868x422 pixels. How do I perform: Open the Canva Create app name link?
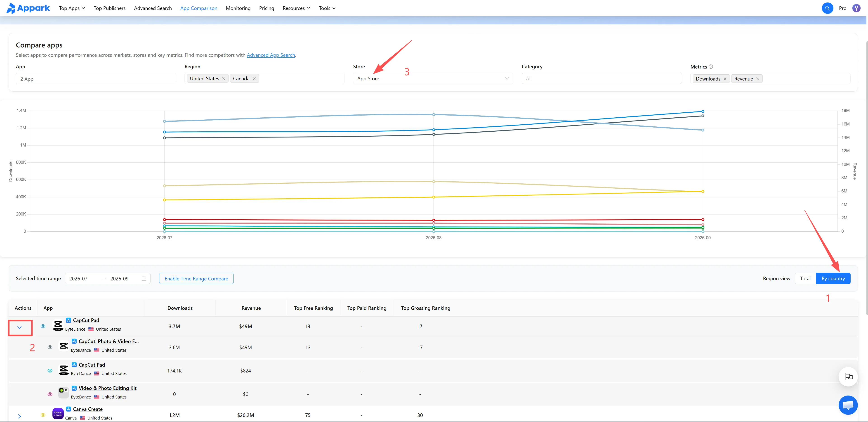click(x=88, y=409)
